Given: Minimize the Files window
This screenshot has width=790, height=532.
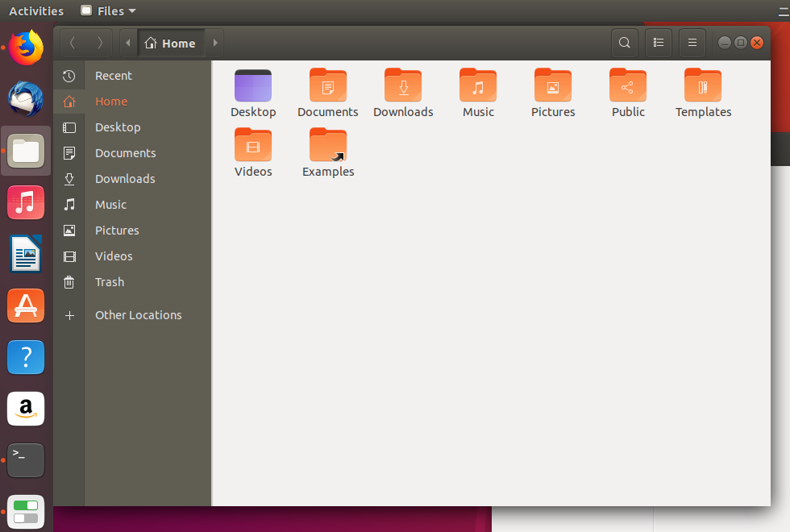Looking at the screenshot, I should coord(724,43).
